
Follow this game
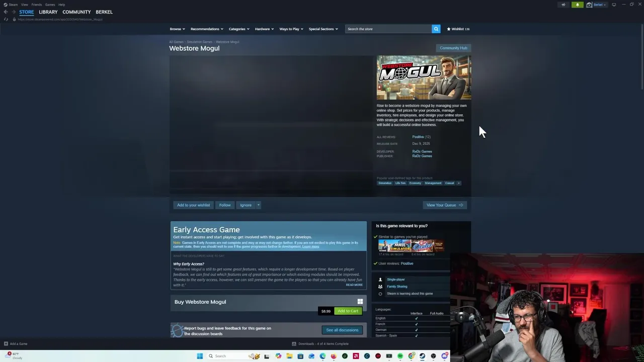tap(225, 205)
